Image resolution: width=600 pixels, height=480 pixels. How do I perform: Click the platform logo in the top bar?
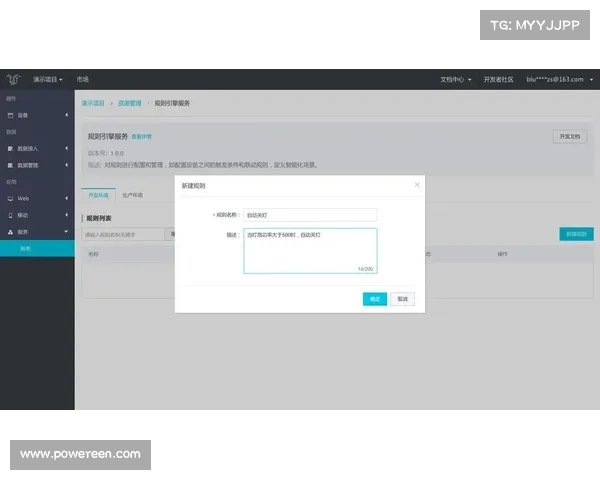pos(13,79)
